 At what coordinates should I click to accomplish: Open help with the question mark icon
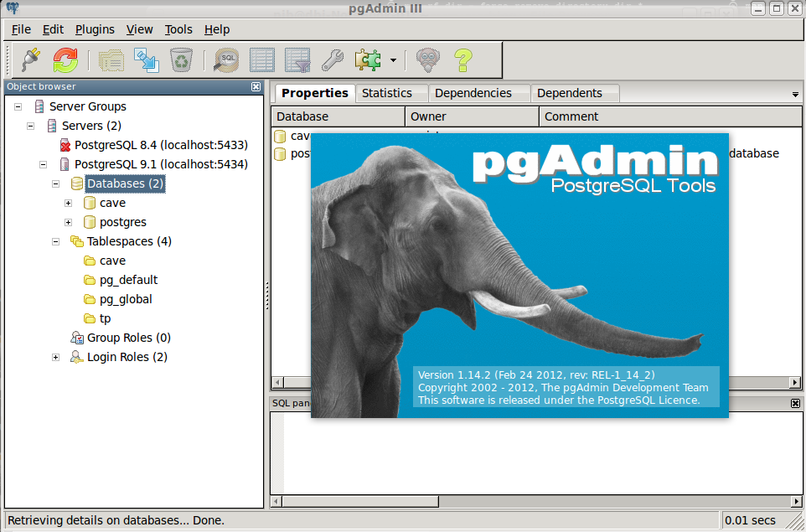(462, 60)
